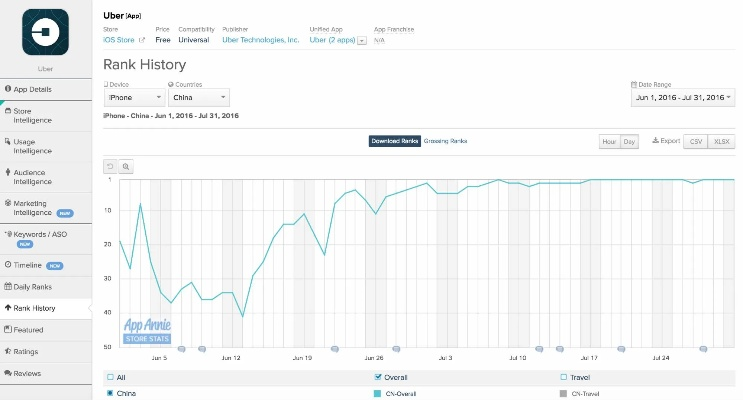743x400 pixels.
Task: Switch to the Grossing Ranks tab
Action: click(445, 141)
